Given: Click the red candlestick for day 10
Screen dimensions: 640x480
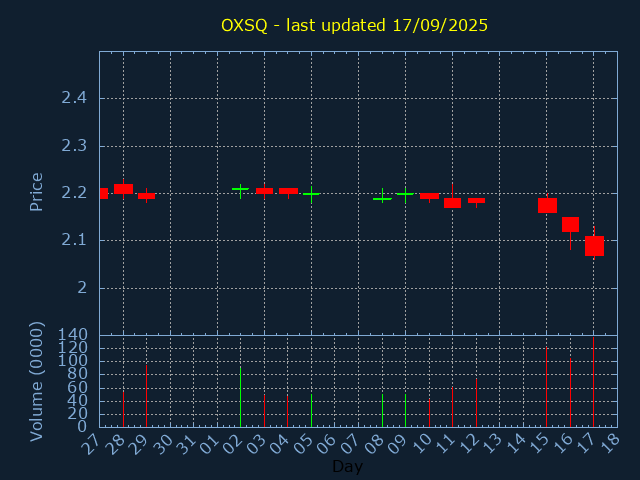Looking at the screenshot, I should (x=429, y=196).
